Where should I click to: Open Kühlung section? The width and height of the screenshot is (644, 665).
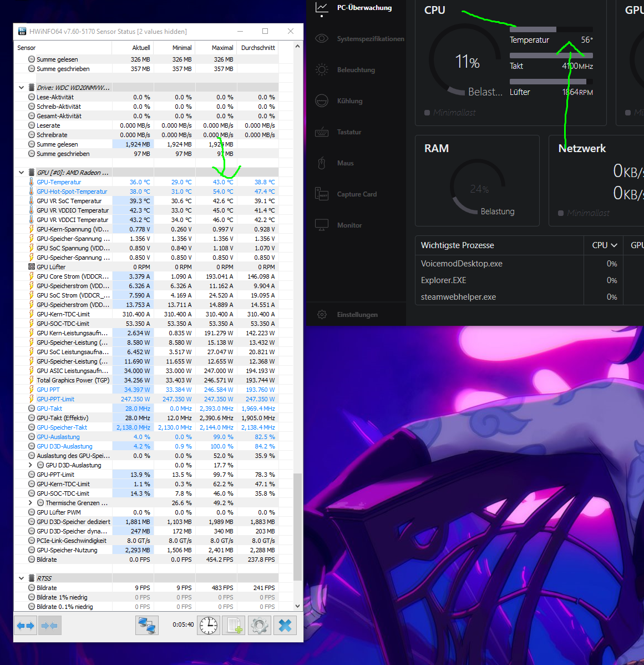(349, 101)
